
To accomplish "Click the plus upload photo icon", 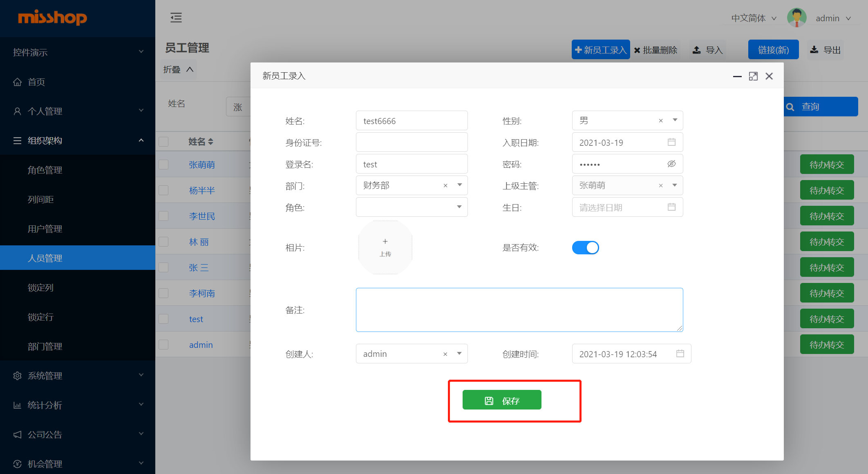I will tap(385, 242).
